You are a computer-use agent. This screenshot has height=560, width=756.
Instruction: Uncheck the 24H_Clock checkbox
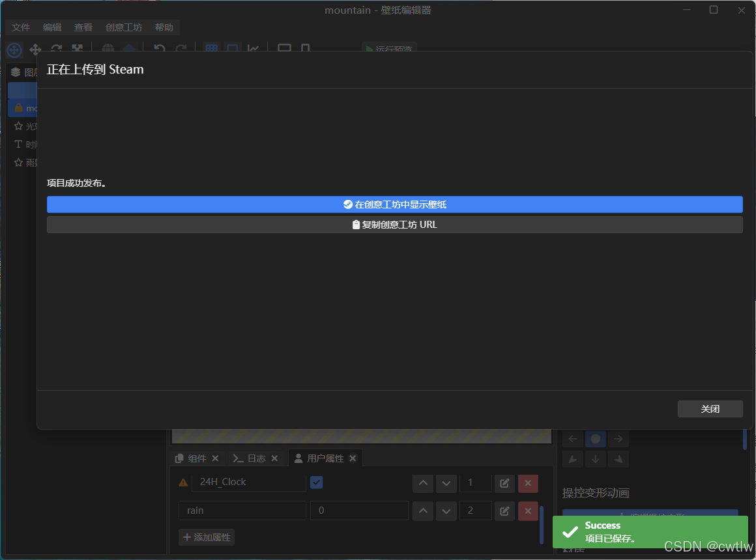(x=316, y=483)
